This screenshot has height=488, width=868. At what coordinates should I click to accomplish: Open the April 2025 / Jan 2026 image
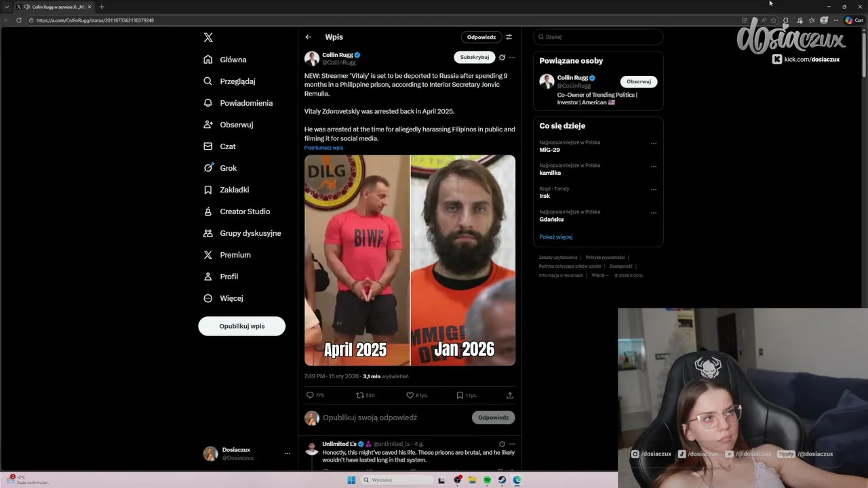[x=410, y=260]
